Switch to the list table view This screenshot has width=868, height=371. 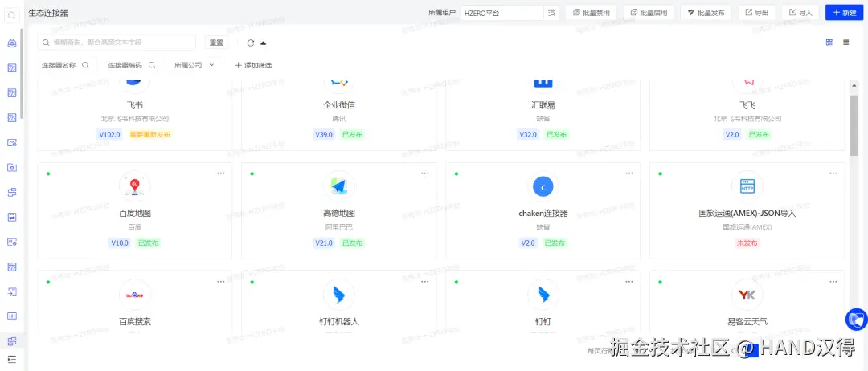[845, 43]
